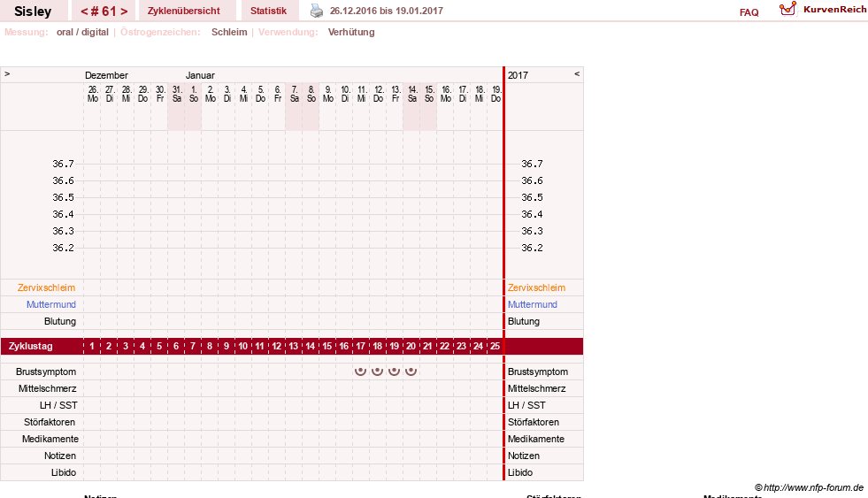This screenshot has width=868, height=498.
Task: Collapse the right panel with '<' arrow
Action: click(577, 73)
